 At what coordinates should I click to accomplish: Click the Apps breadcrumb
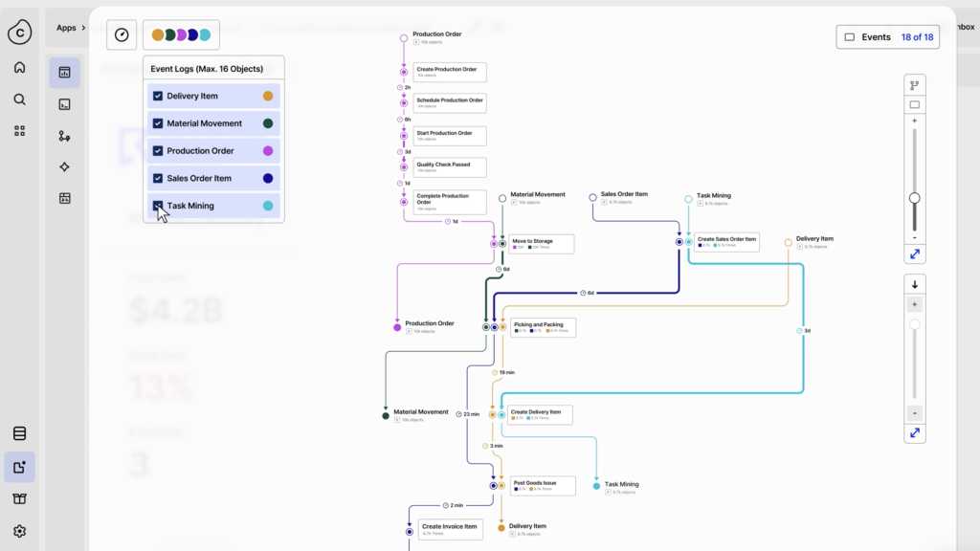pos(66,28)
